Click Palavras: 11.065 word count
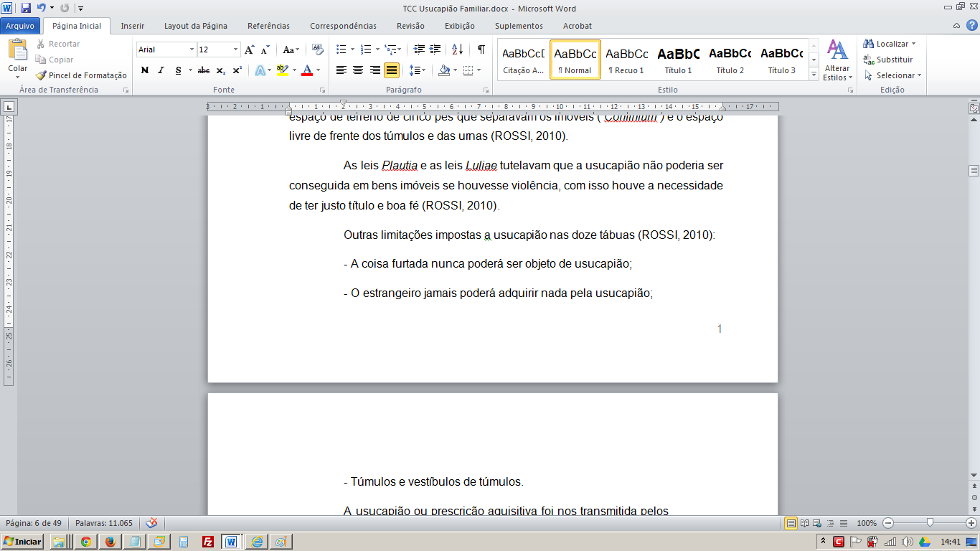980x551 pixels. pos(104,523)
